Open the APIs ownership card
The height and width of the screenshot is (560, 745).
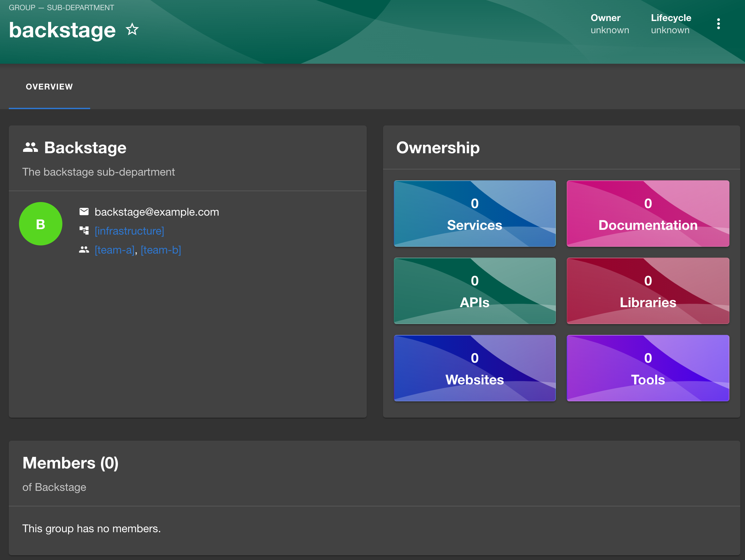pyautogui.click(x=475, y=291)
